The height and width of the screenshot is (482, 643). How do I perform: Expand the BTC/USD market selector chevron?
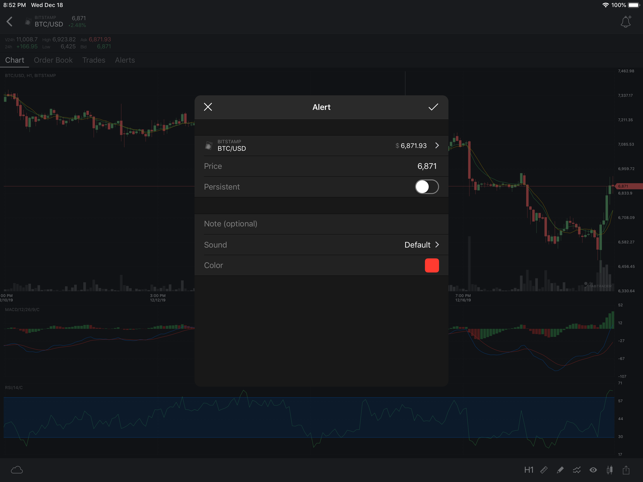[437, 146]
